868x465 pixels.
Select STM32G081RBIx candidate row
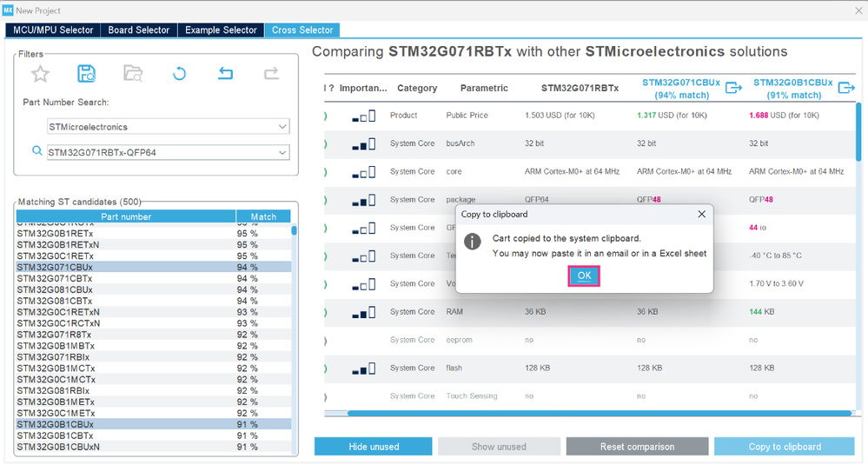153,391
